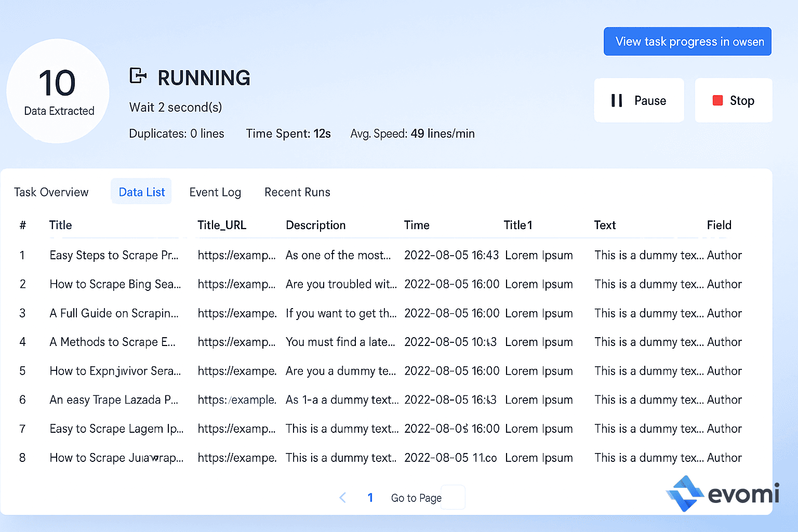The width and height of the screenshot is (798, 532).
Task: Open View task progress in owsen
Action: coord(687,42)
